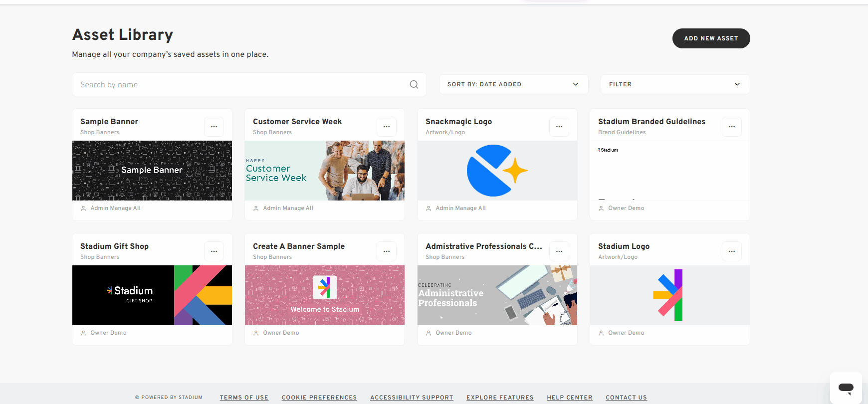Click the Create A Banner Sample title
The height and width of the screenshot is (404, 868).
299,246
